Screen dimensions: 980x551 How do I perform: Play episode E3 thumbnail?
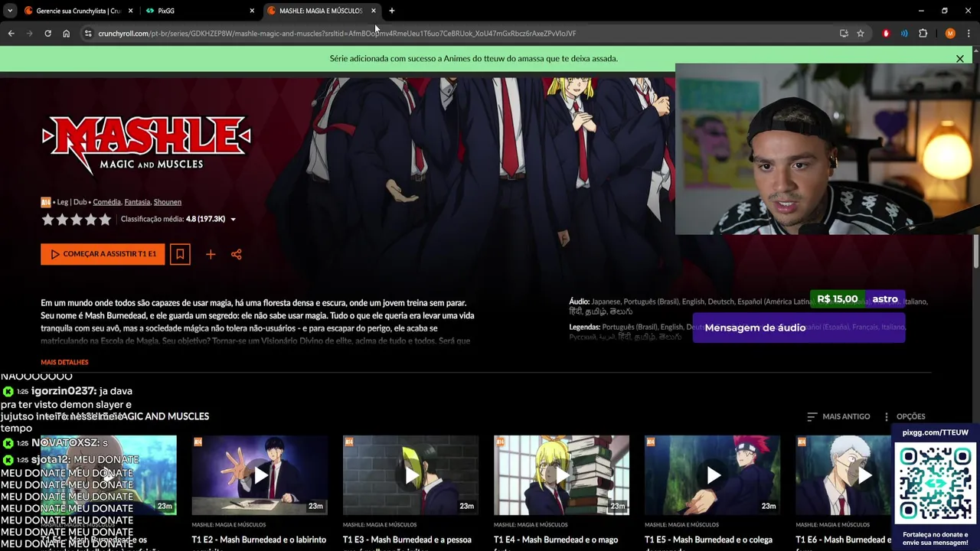(x=410, y=475)
